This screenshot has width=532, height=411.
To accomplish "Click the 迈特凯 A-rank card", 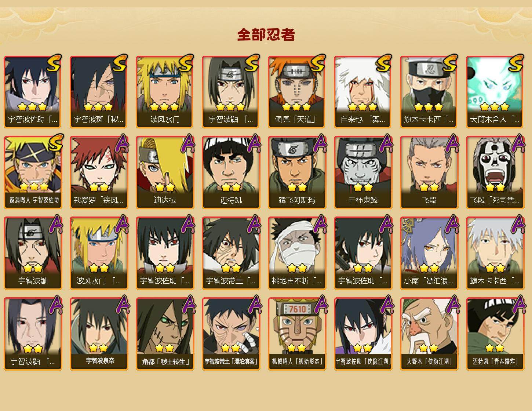I will tap(231, 172).
